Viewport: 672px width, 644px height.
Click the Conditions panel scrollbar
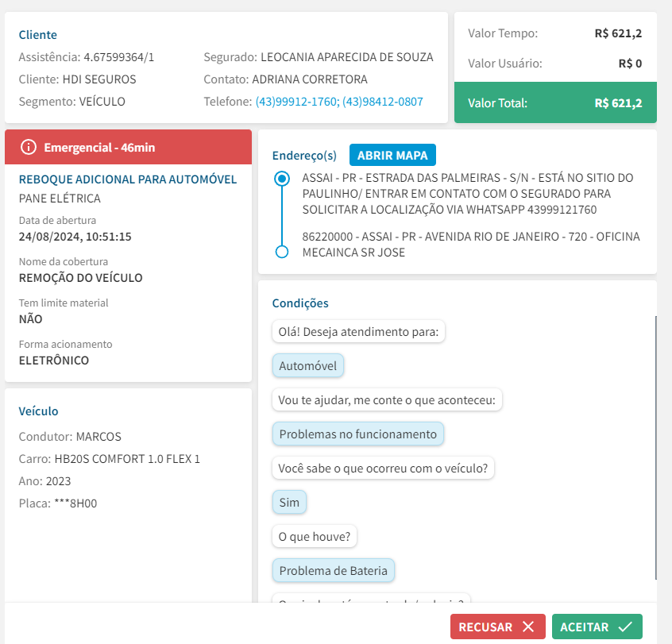click(x=656, y=445)
